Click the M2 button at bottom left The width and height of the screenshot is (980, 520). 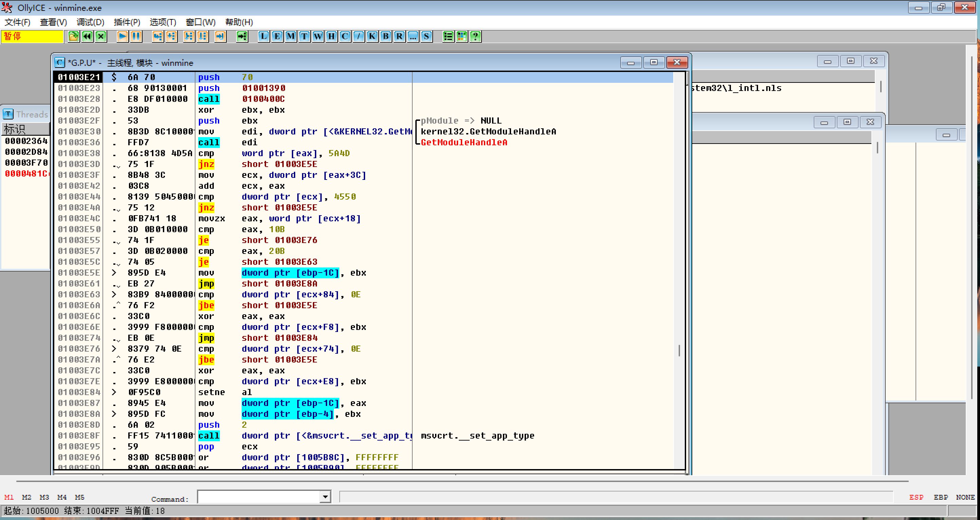26,497
